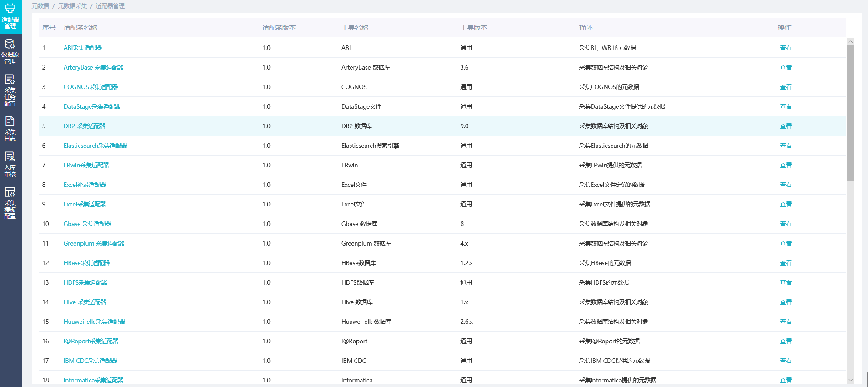Click 查看 for IBM CDC adapter row
Viewport: 868px width, 387px height.
pos(786,361)
